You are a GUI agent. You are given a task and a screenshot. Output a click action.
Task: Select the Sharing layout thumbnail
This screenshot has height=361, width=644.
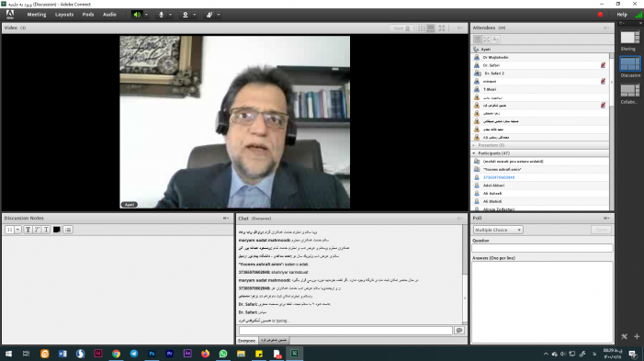(629, 38)
